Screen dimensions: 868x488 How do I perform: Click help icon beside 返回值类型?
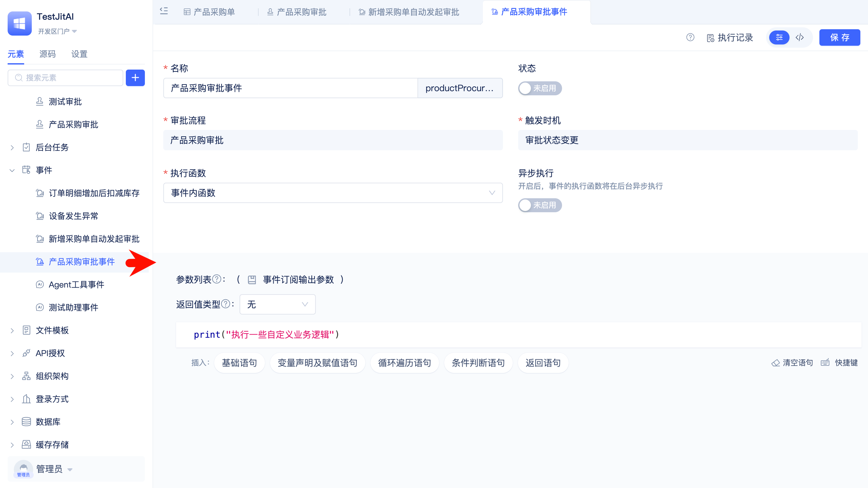click(x=226, y=304)
